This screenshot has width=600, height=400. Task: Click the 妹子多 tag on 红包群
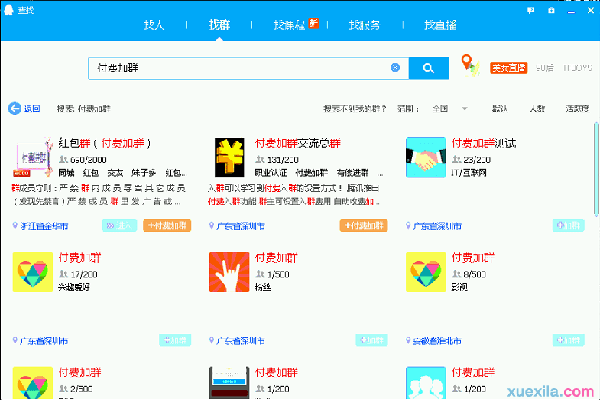pos(143,173)
